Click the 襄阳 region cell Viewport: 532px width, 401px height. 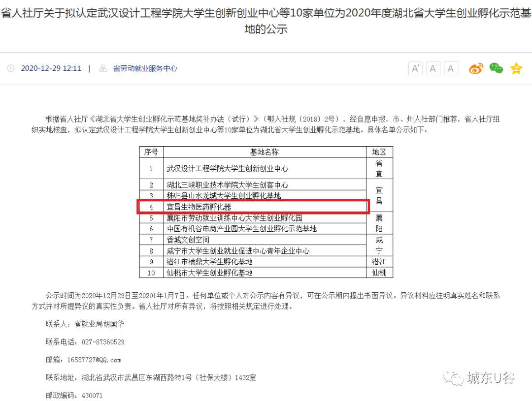[379, 223]
